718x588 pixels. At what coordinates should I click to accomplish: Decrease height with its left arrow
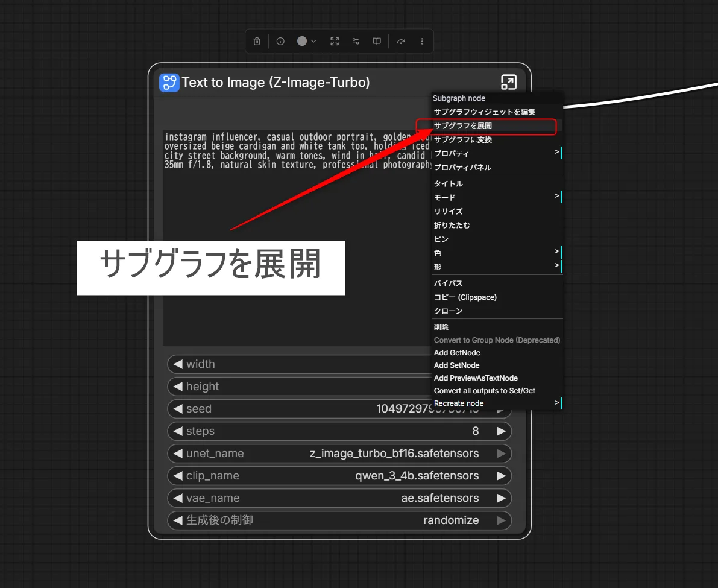click(178, 387)
